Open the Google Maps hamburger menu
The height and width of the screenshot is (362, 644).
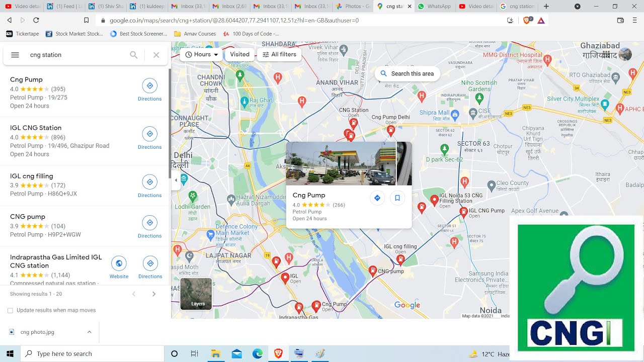[x=15, y=55]
